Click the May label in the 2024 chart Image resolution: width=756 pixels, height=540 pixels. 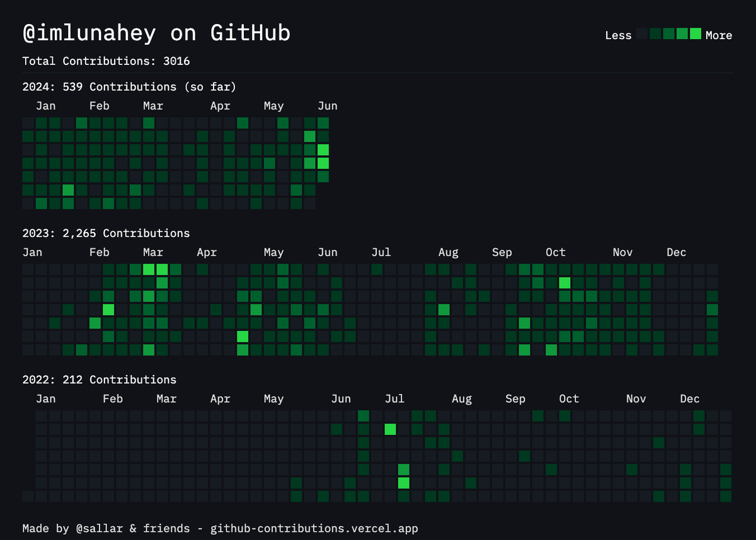(273, 106)
